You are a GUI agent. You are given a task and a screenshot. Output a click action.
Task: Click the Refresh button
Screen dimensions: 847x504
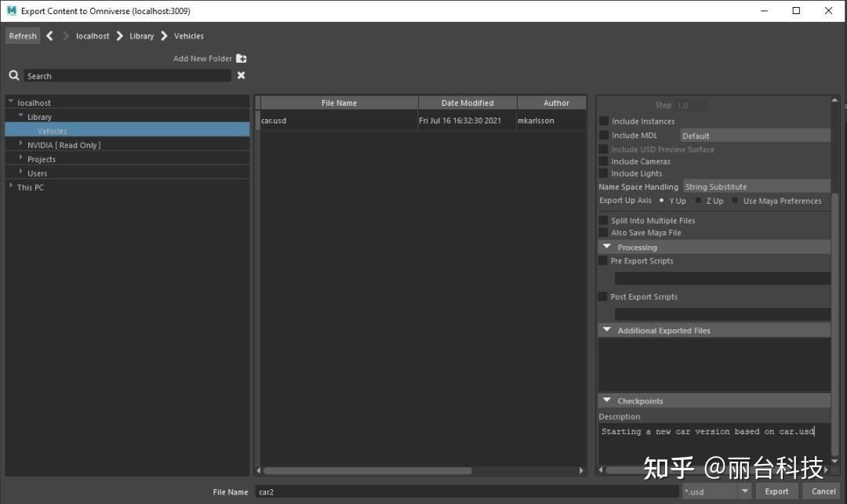tap(22, 35)
